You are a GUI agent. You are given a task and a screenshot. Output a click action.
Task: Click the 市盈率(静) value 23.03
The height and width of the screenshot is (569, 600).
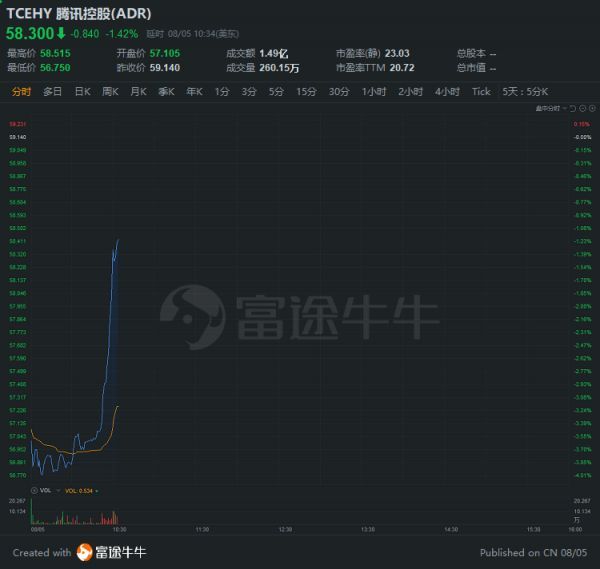coord(397,53)
